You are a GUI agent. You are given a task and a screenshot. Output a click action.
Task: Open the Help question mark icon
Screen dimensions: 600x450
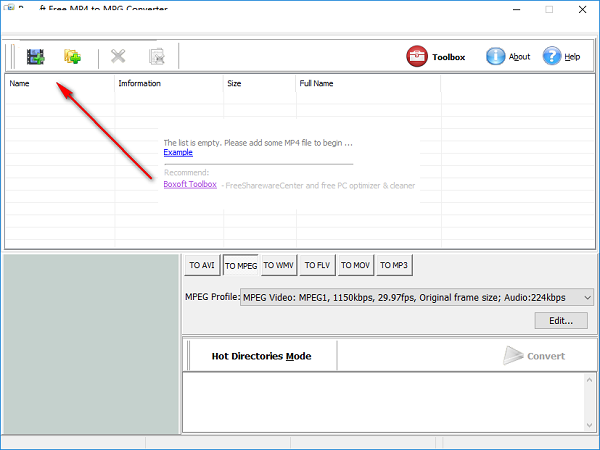coord(551,56)
